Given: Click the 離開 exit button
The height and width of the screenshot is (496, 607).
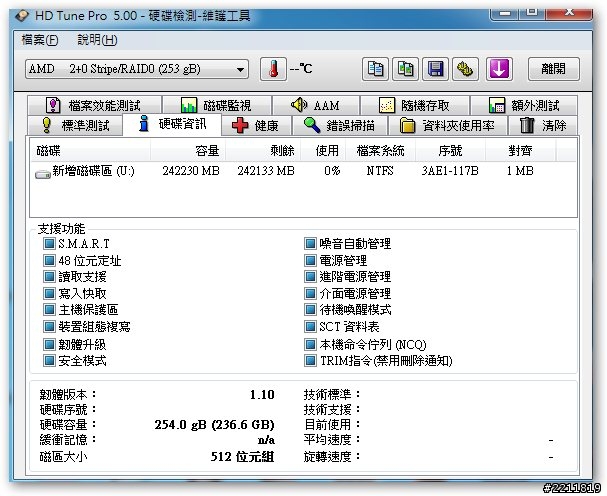Looking at the screenshot, I should point(554,69).
